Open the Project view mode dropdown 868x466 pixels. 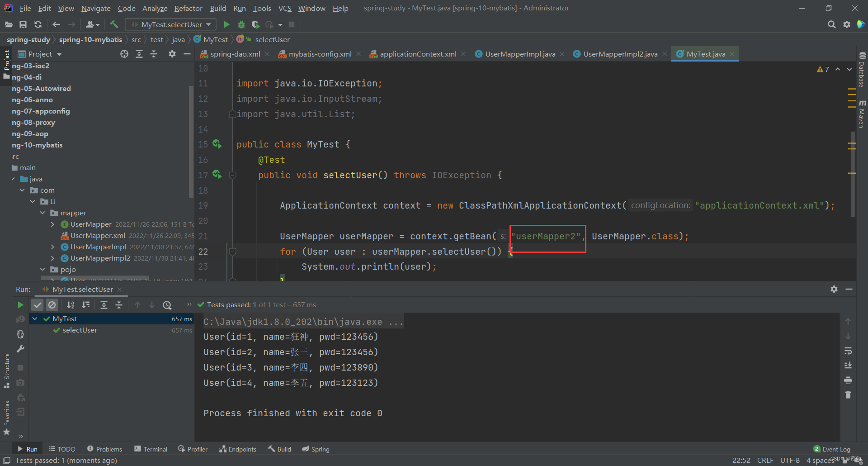[x=58, y=54]
